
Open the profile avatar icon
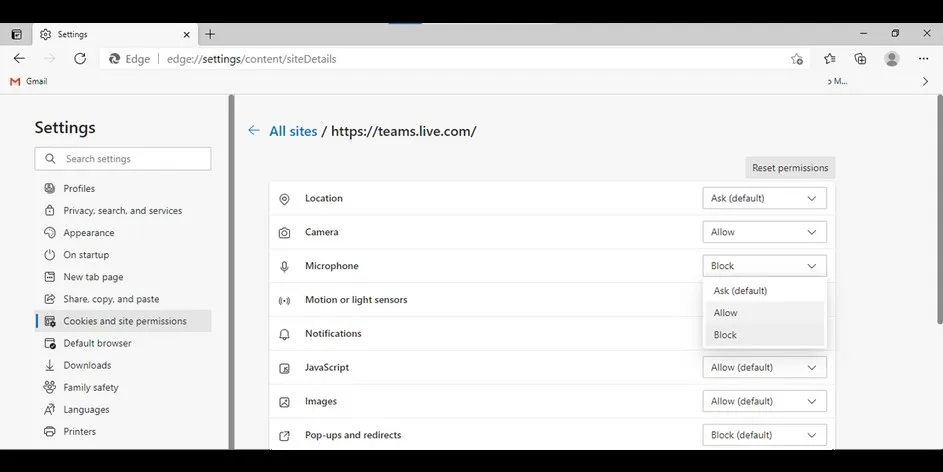(892, 58)
